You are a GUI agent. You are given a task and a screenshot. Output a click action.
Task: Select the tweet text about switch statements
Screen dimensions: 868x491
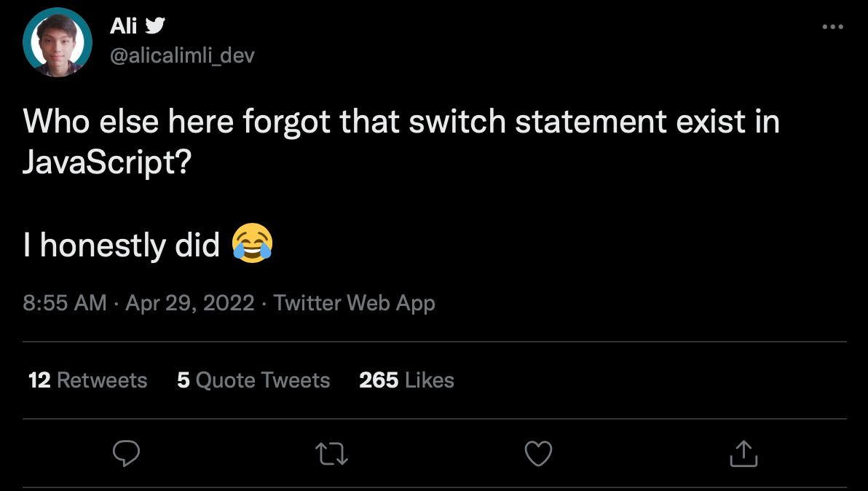click(x=364, y=121)
